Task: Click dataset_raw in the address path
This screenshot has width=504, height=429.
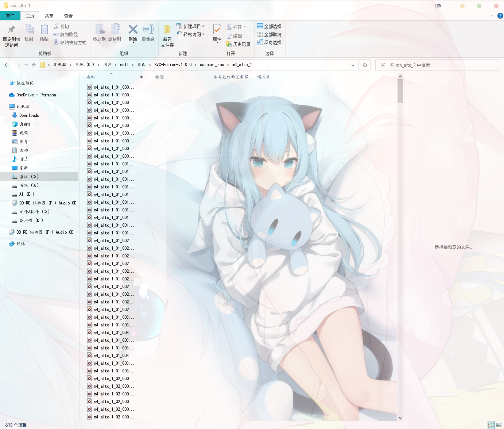Action: [x=212, y=65]
